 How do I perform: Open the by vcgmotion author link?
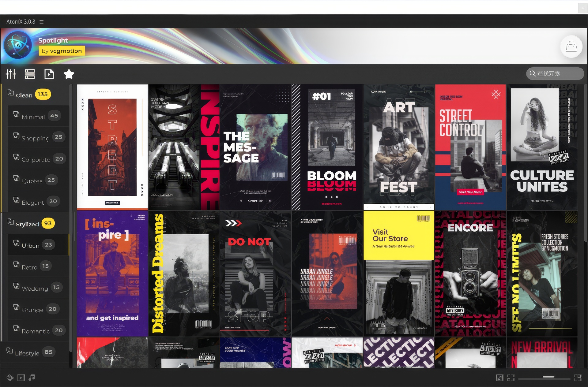pyautogui.click(x=62, y=51)
